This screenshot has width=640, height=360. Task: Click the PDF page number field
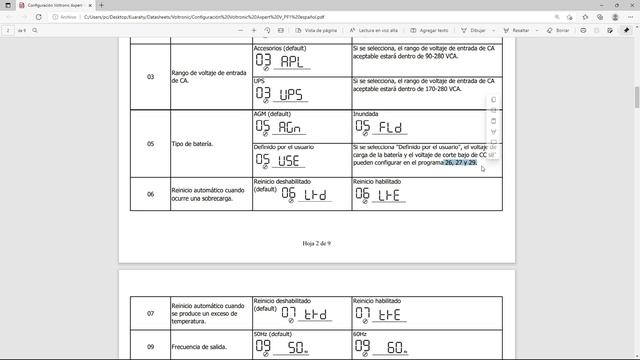(x=8, y=30)
